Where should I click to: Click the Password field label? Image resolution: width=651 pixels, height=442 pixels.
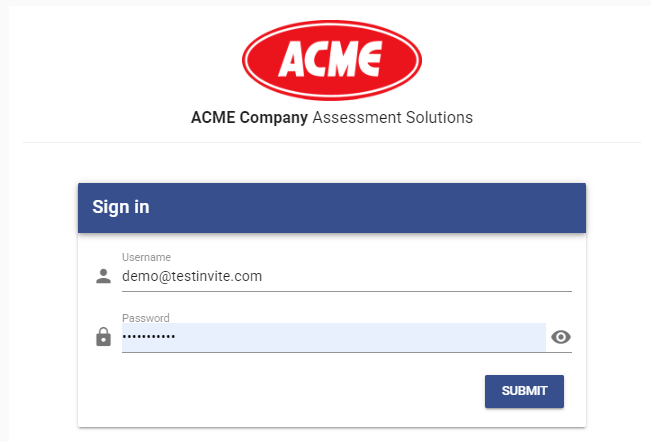click(146, 318)
